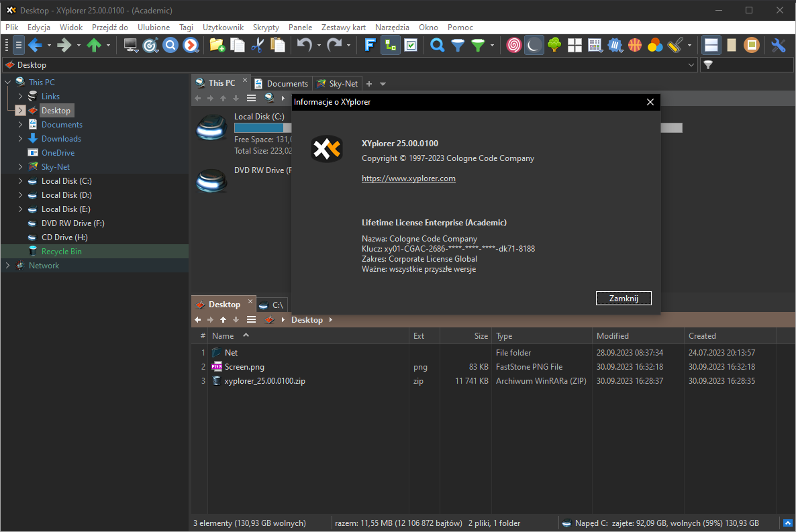The image size is (796, 532).
Task: Close the Informacje o XYplorer dialog
Action: [x=650, y=102]
